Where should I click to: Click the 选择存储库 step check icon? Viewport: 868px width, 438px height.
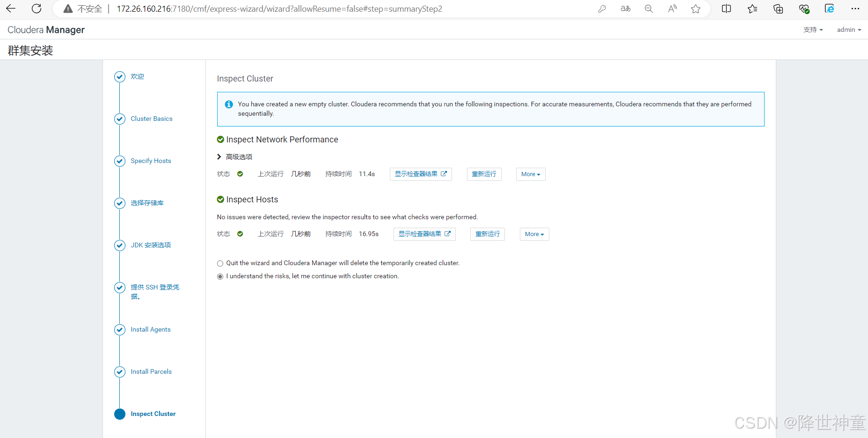(x=120, y=203)
